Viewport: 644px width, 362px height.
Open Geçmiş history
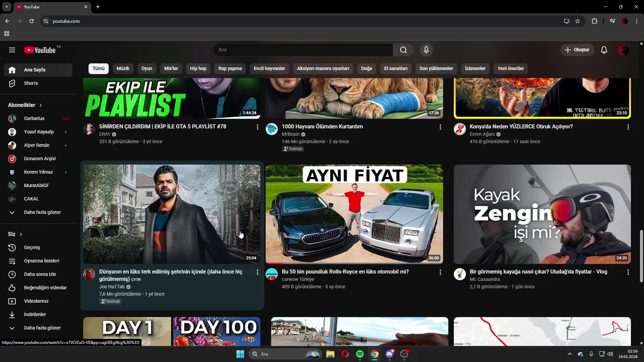[38, 247]
